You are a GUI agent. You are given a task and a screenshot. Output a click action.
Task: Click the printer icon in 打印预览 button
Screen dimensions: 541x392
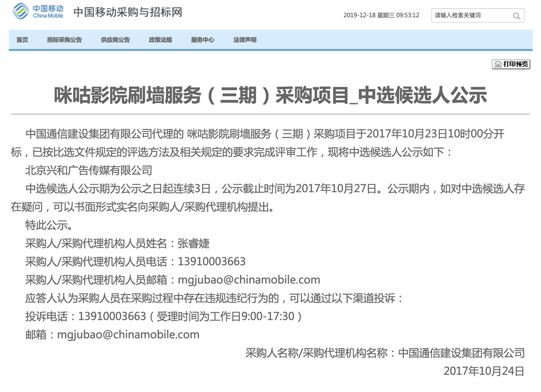click(x=497, y=64)
